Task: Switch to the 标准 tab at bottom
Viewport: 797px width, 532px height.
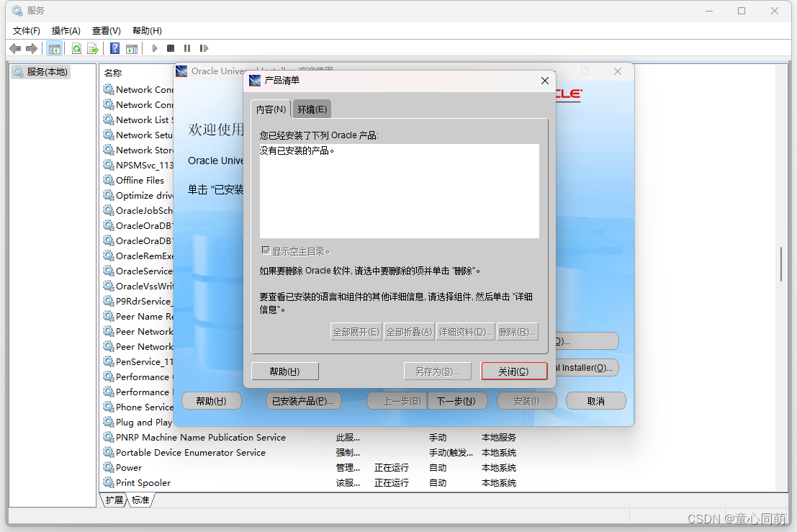Action: pos(141,500)
